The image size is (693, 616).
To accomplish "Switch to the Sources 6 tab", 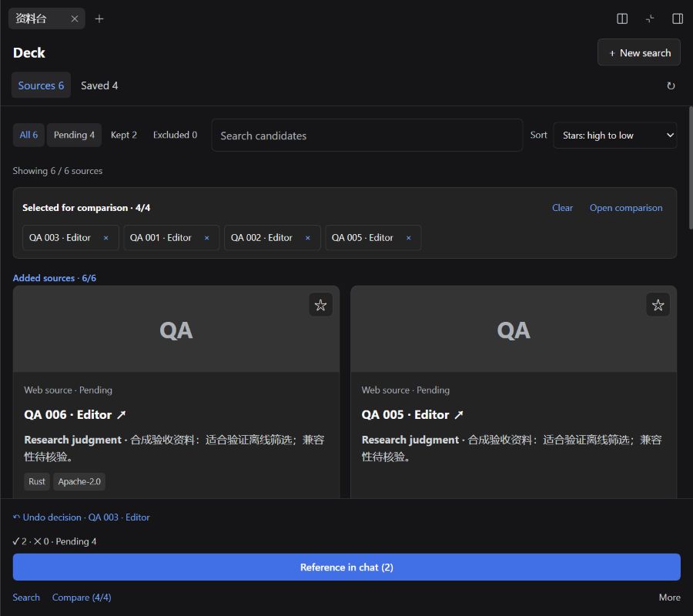I will 41,85.
